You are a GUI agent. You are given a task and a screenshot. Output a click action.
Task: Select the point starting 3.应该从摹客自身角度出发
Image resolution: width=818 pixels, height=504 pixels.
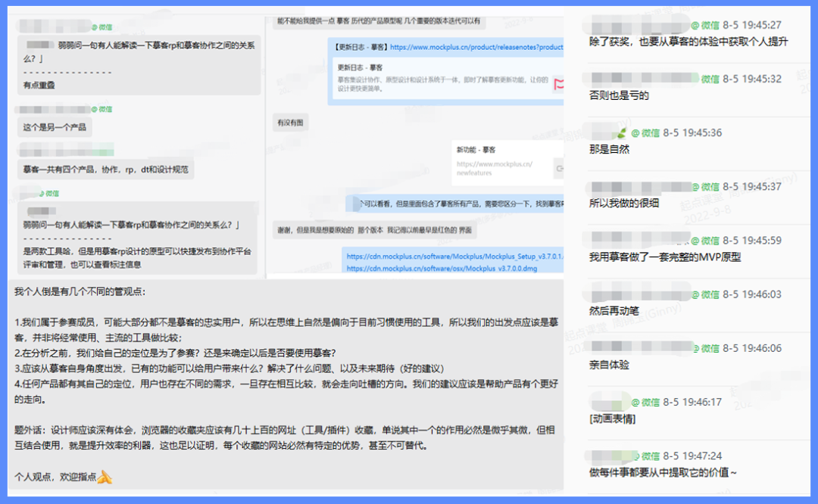pyautogui.click(x=229, y=369)
